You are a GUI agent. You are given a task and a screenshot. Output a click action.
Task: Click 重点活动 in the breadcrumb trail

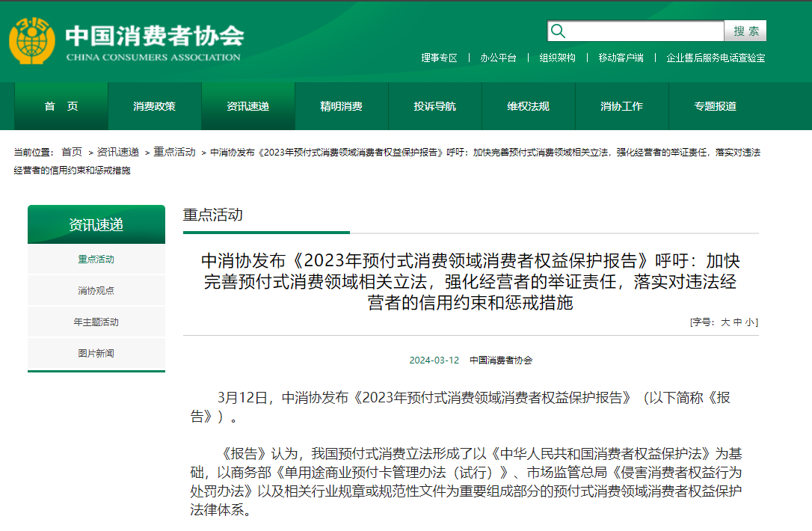pyautogui.click(x=174, y=153)
